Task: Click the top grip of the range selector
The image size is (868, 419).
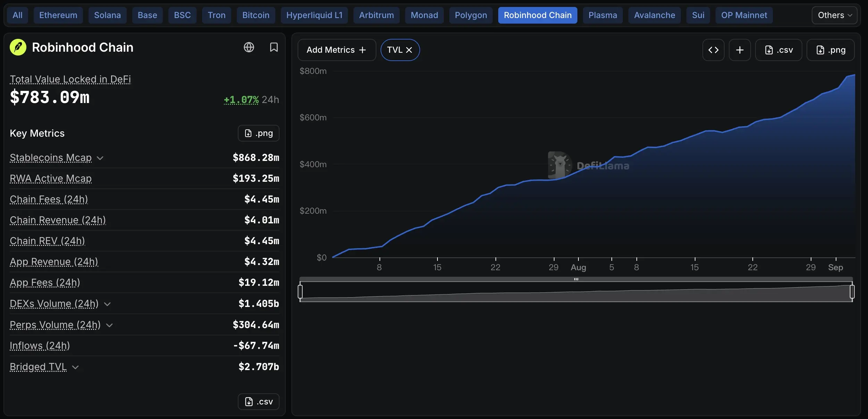Action: tap(576, 279)
